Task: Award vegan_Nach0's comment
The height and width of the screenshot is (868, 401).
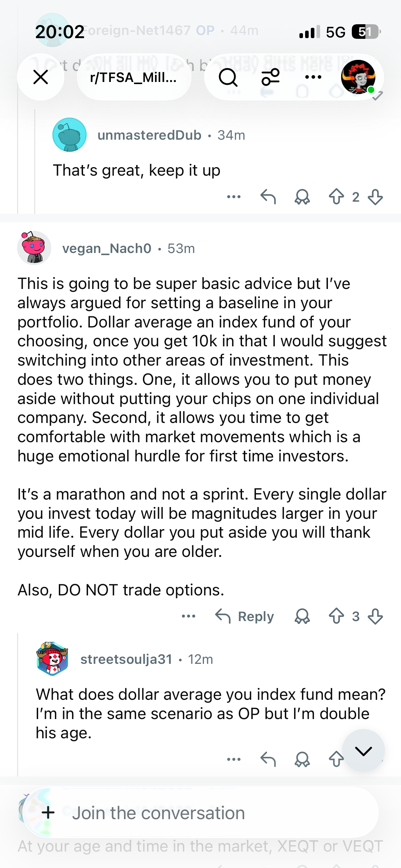Action: tap(302, 616)
